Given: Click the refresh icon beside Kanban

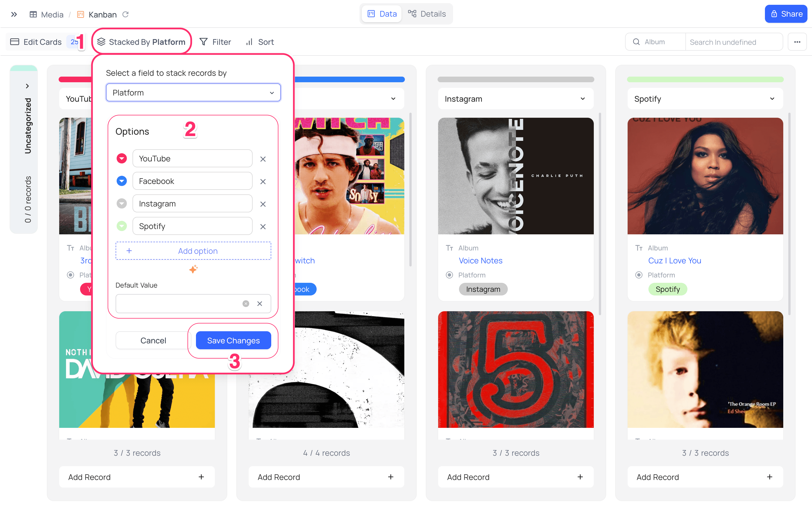Looking at the screenshot, I should point(125,14).
